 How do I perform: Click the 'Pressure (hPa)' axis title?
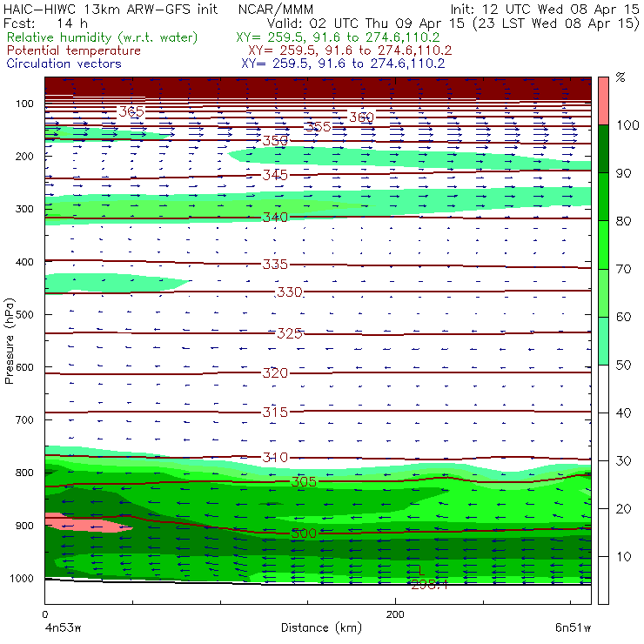coord(10,341)
